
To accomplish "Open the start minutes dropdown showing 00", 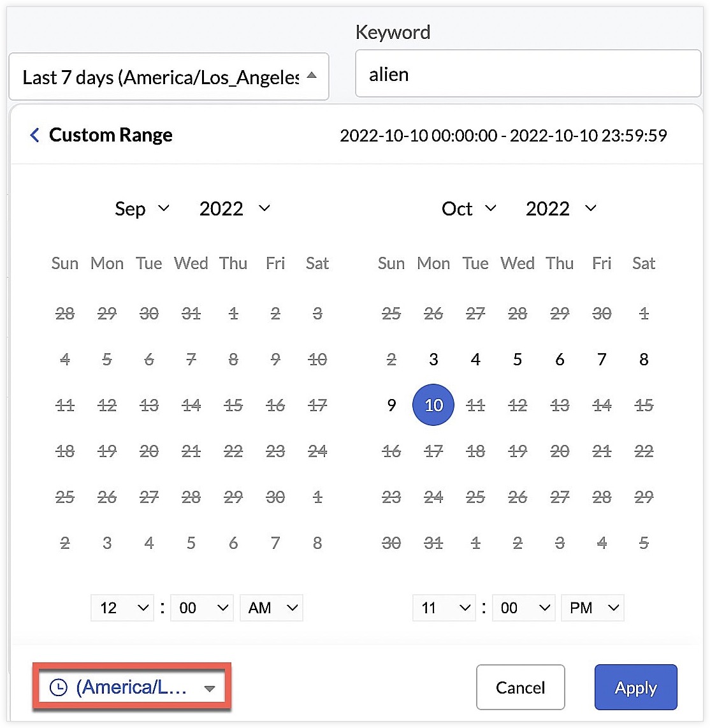I will [x=201, y=608].
